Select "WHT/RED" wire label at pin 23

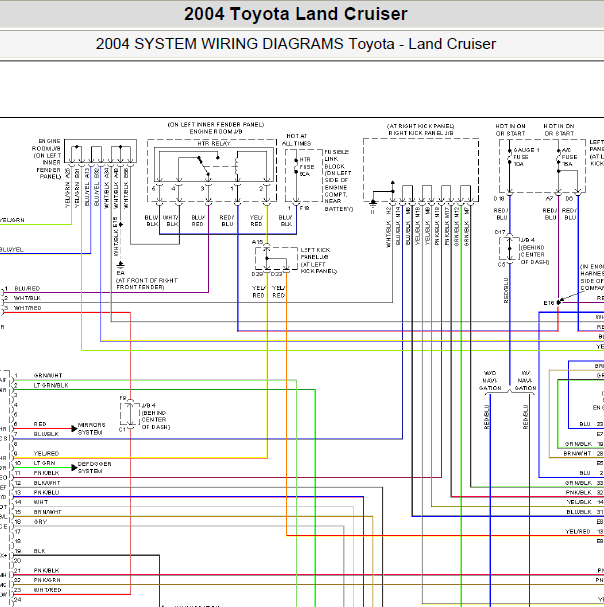(47, 590)
